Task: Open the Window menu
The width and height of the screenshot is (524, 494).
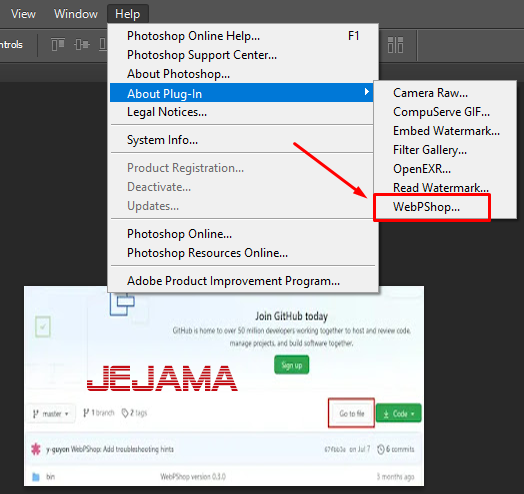Action: click(76, 14)
